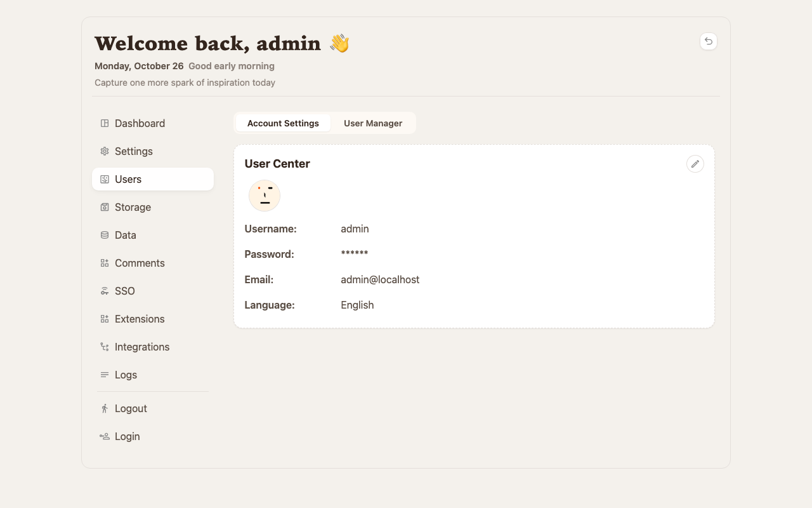Click the Integrations sidebar icon
The height and width of the screenshot is (508, 812).
click(105, 347)
